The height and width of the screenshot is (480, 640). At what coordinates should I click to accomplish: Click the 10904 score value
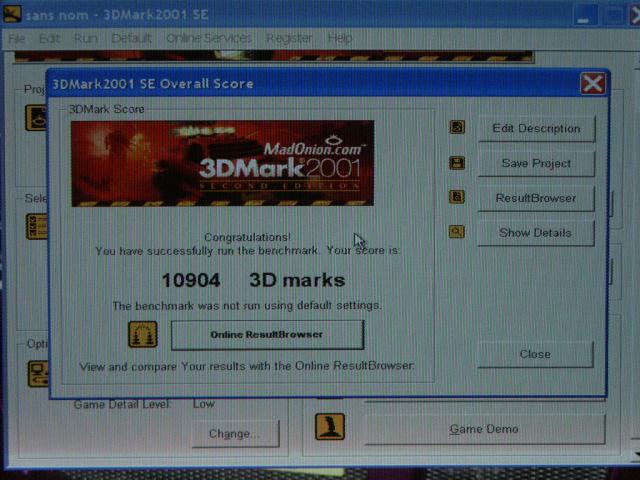point(191,280)
